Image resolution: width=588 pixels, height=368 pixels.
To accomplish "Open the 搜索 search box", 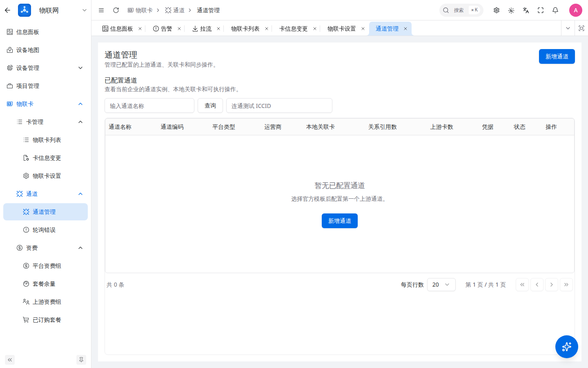I will 461,10.
